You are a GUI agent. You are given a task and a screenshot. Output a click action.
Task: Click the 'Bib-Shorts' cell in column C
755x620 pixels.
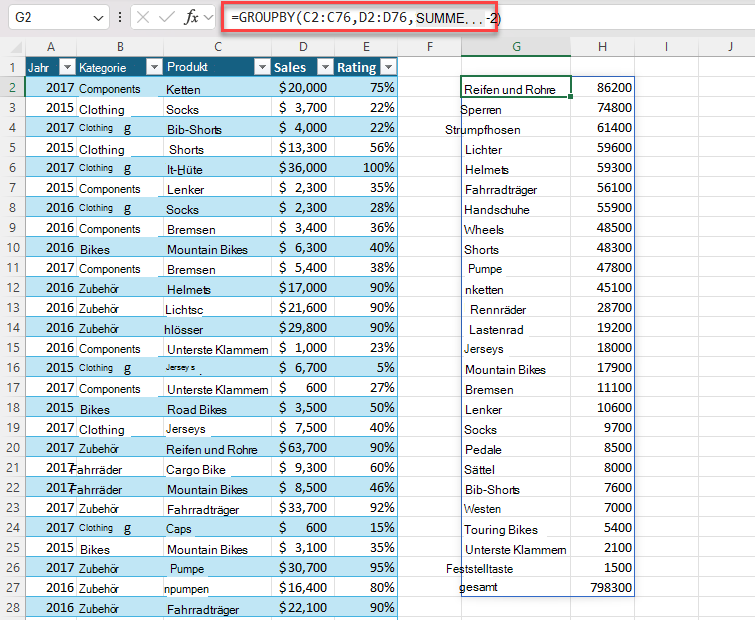click(x=218, y=129)
